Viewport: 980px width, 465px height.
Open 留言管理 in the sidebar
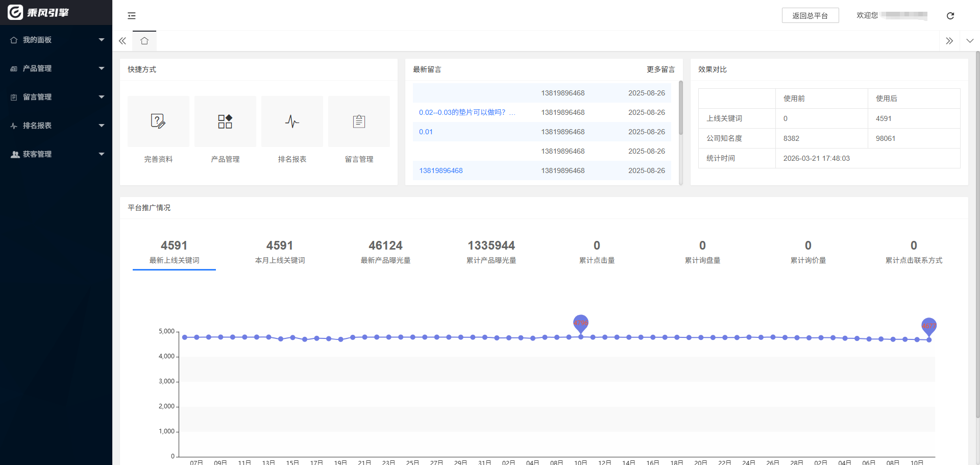click(x=56, y=97)
